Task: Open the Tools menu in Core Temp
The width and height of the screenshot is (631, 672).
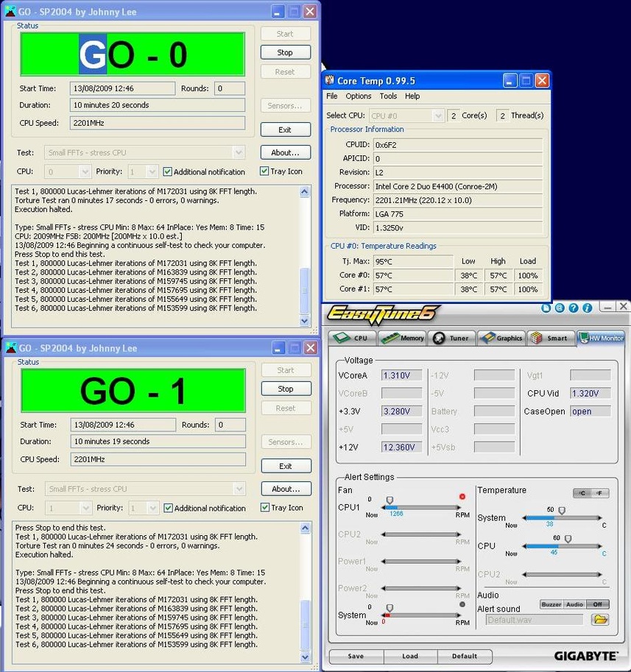Action: pyautogui.click(x=388, y=96)
